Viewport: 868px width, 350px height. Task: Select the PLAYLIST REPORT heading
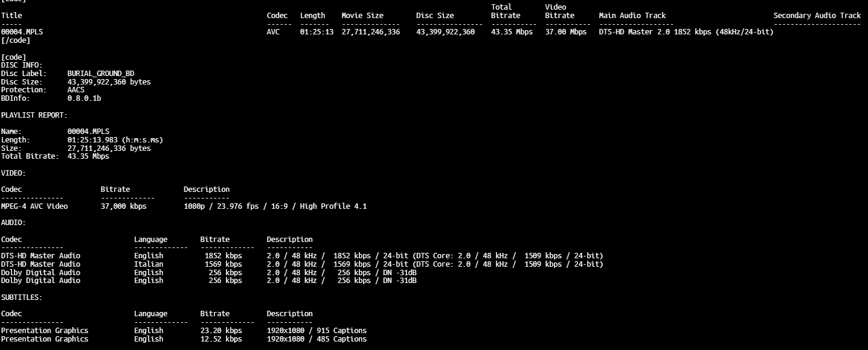(x=34, y=115)
